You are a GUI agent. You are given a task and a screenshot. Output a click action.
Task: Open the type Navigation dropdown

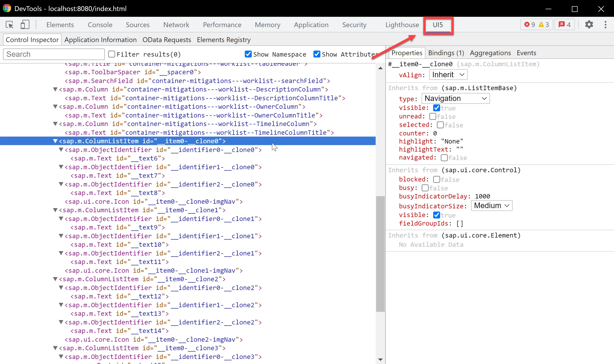pos(455,99)
